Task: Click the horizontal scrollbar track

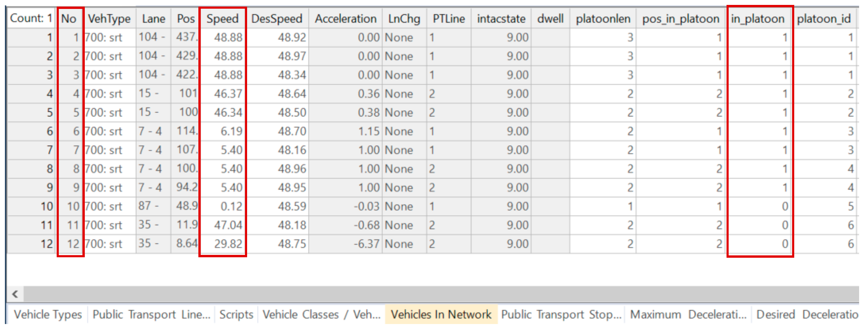Action: (x=438, y=294)
